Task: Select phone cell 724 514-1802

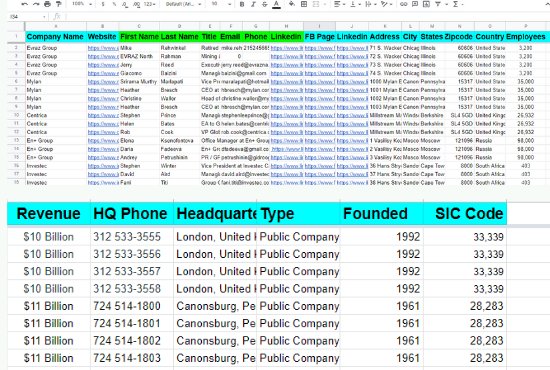Action: tap(132, 341)
